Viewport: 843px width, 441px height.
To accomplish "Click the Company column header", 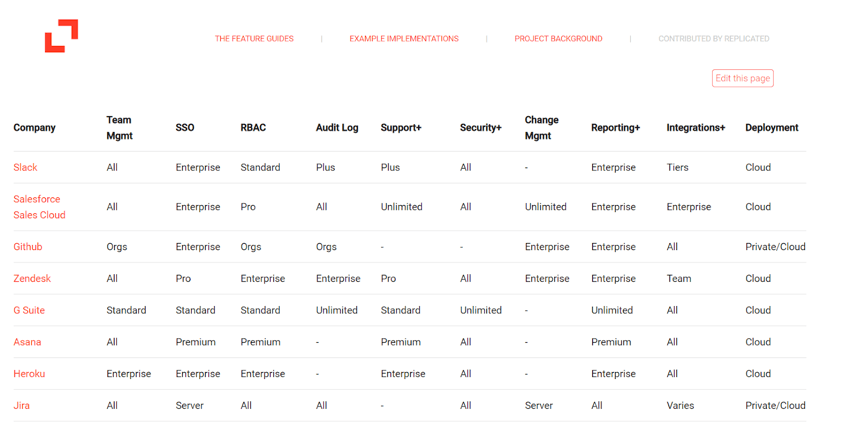I will click(35, 128).
